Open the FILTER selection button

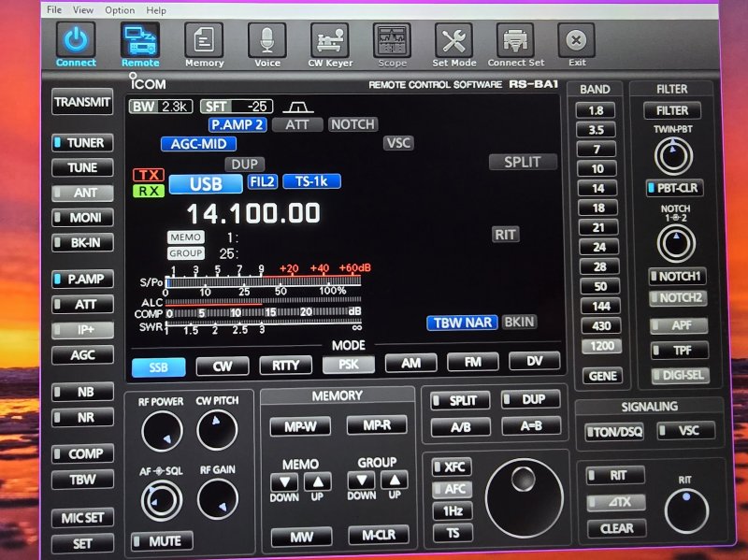point(671,110)
